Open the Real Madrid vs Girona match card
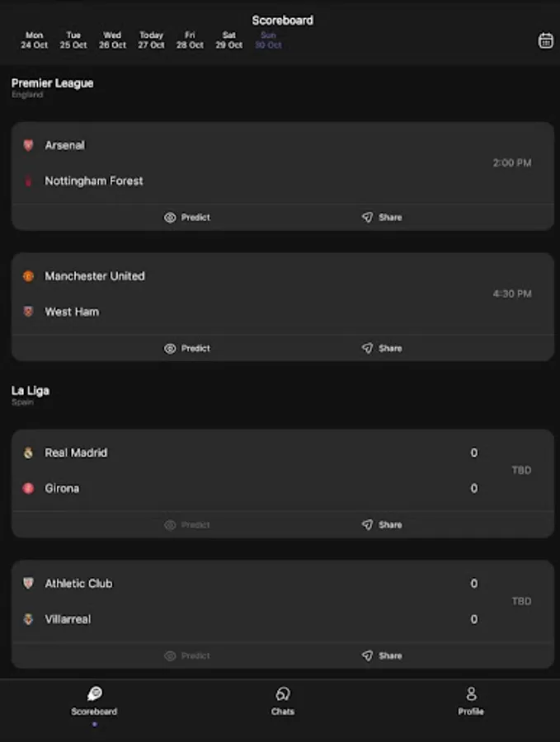This screenshot has width=560, height=742. 280,470
